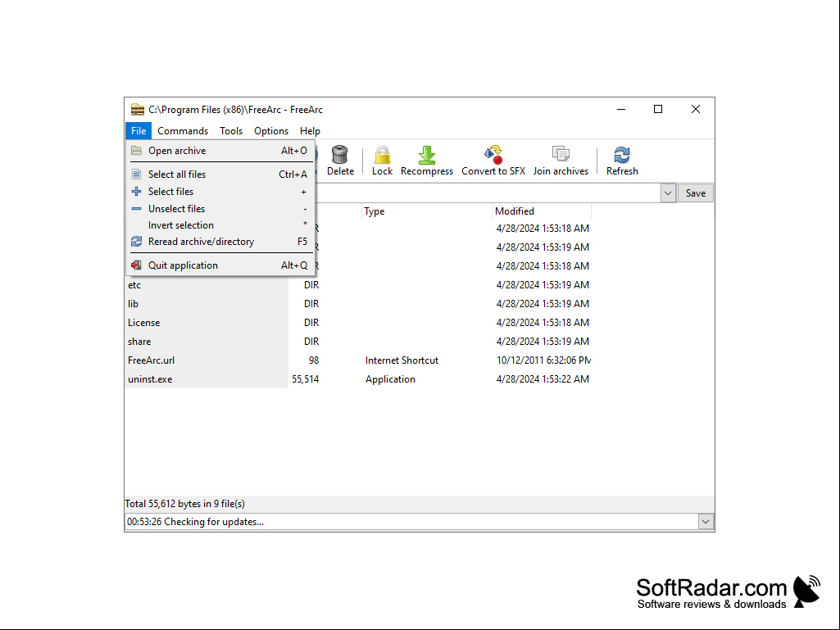Image resolution: width=840 pixels, height=630 pixels.
Task: Click the exit icon beside Quit application
Action: [137, 265]
